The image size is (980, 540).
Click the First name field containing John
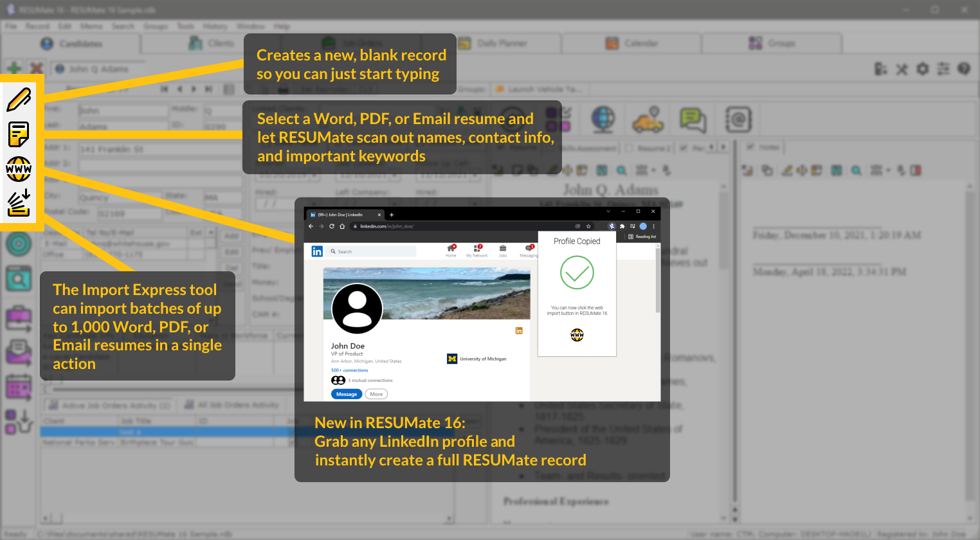[x=122, y=110]
